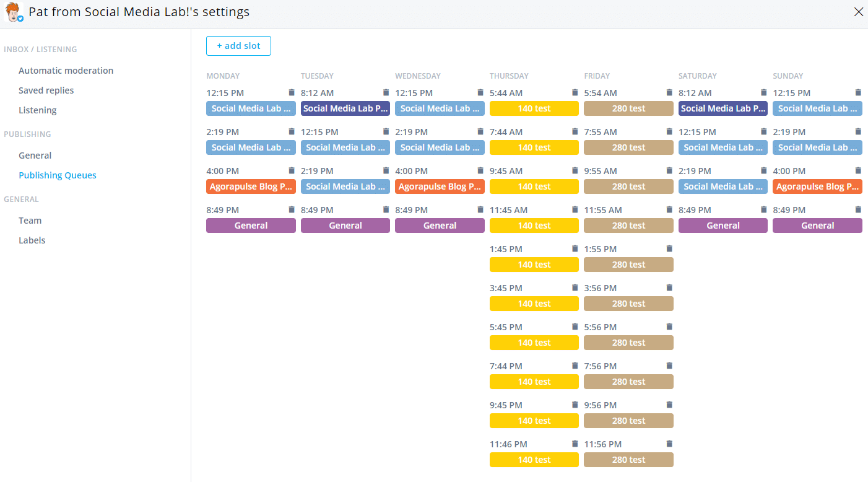The image size is (868, 482).
Task: Click the Friday 9:56 PM time label
Action: click(601, 405)
